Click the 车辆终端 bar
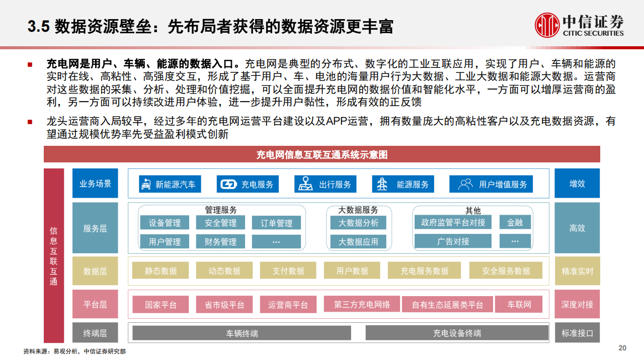This screenshot has width=644, height=362. (x=242, y=333)
